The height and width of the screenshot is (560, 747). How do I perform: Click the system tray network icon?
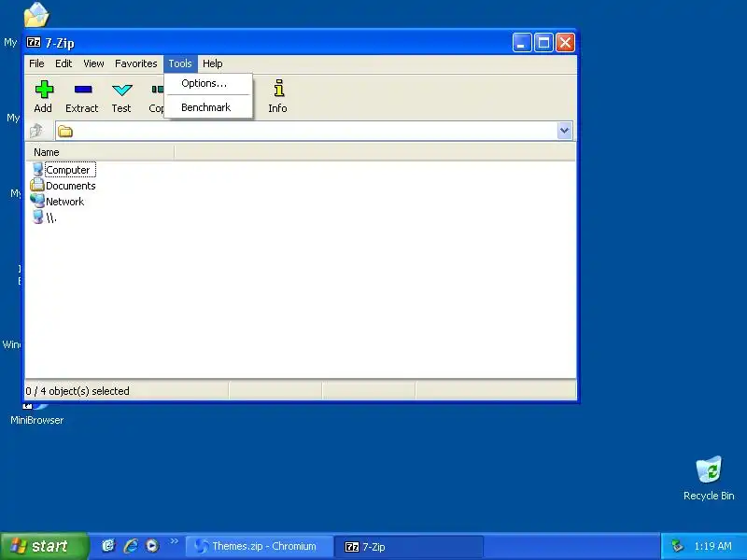click(677, 546)
